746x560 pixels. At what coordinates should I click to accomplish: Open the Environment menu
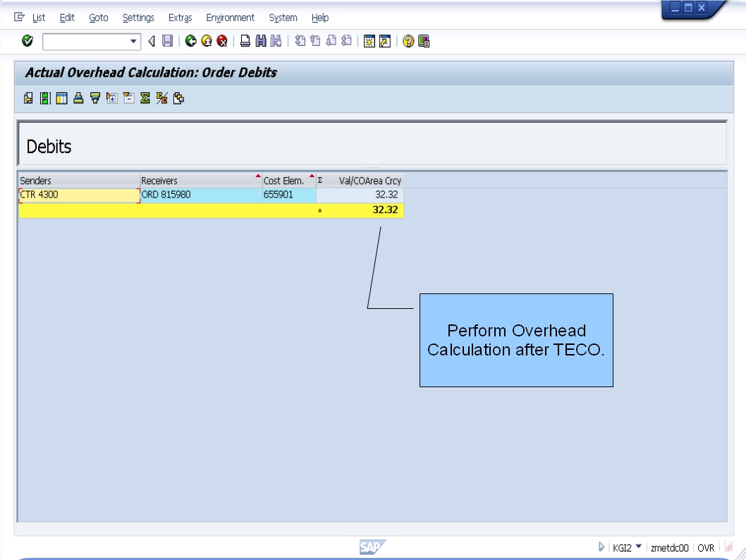[231, 18]
